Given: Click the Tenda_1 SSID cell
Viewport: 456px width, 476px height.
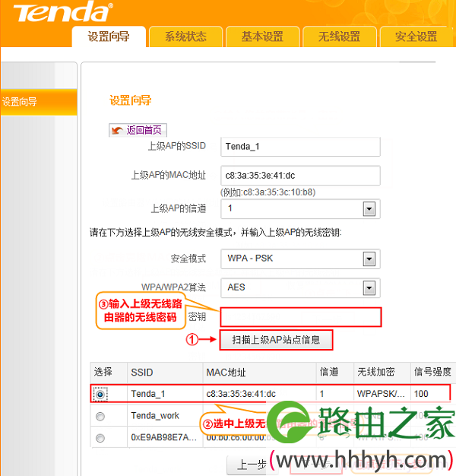Looking at the screenshot, I should point(148,394).
